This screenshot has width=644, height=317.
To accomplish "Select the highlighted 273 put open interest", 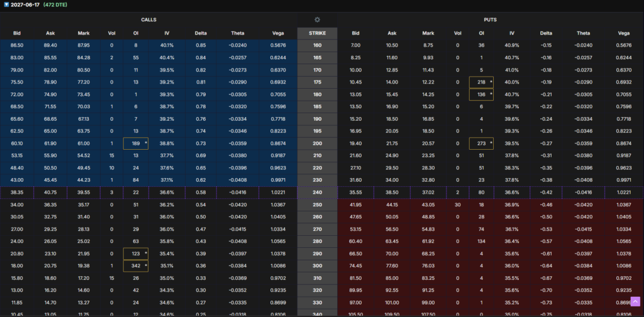I will click(482, 144).
